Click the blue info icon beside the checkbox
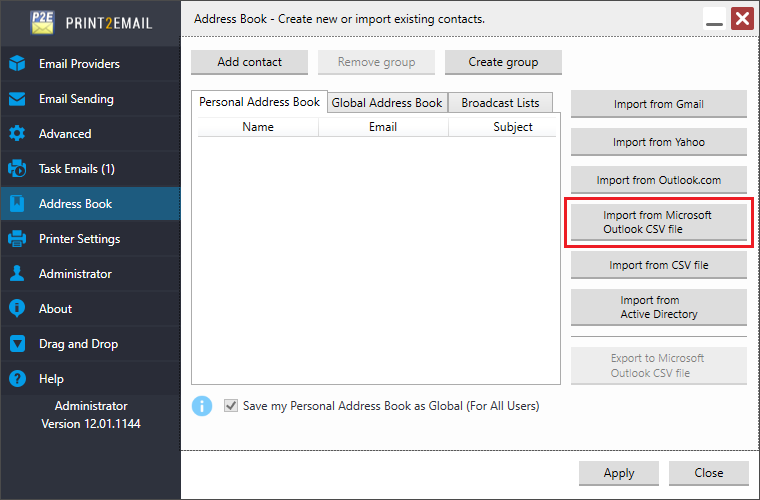 (202, 406)
